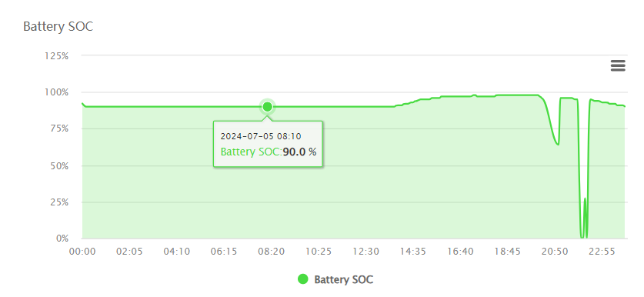This screenshot has width=644, height=297.
Task: Click the 12:30 time axis label
Action: [366, 252]
